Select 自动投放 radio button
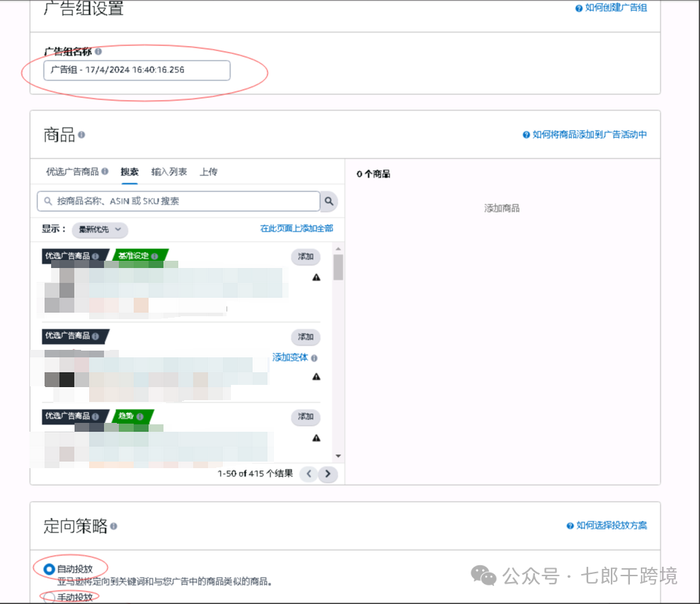 (x=49, y=569)
